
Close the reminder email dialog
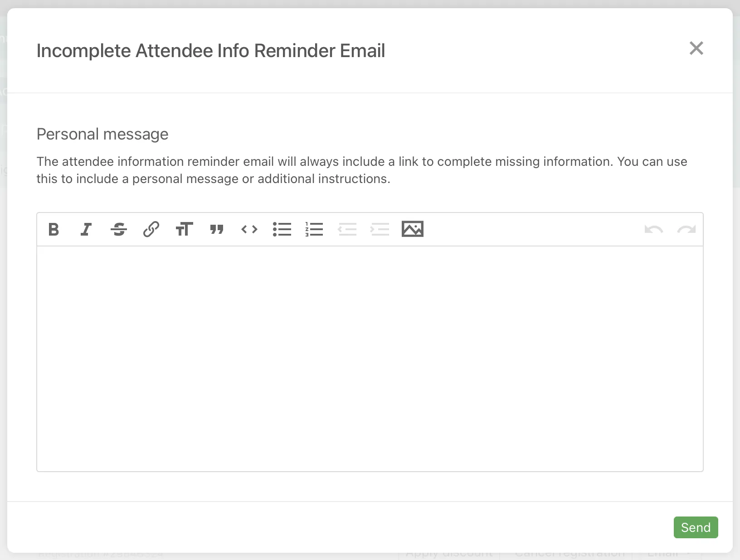pyautogui.click(x=696, y=48)
